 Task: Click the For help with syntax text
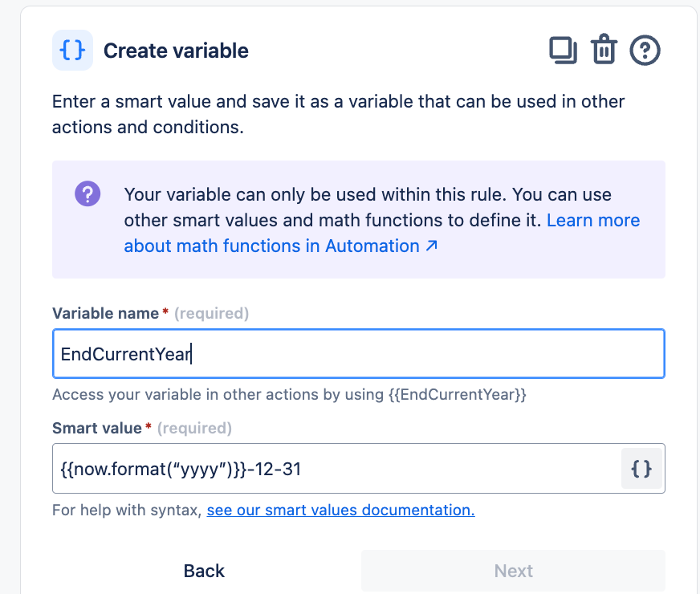126,510
